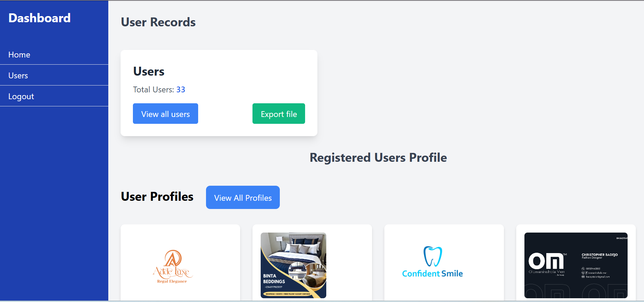Click the Users card title
The image size is (644, 302).
[x=149, y=71]
